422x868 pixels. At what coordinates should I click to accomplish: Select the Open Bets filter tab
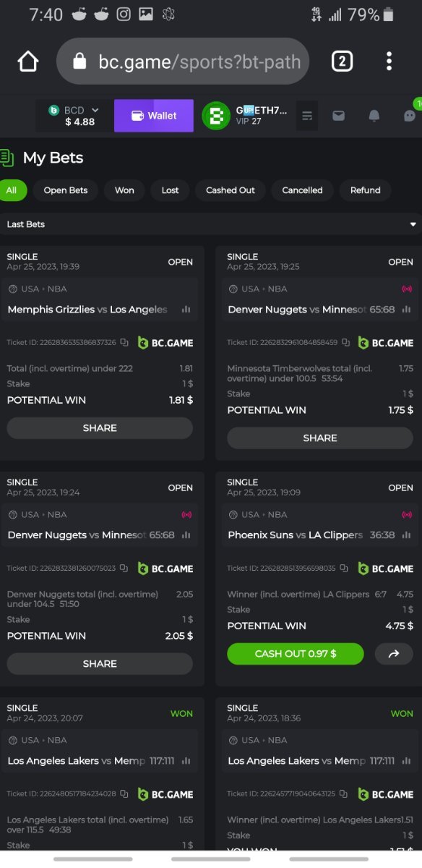click(66, 190)
